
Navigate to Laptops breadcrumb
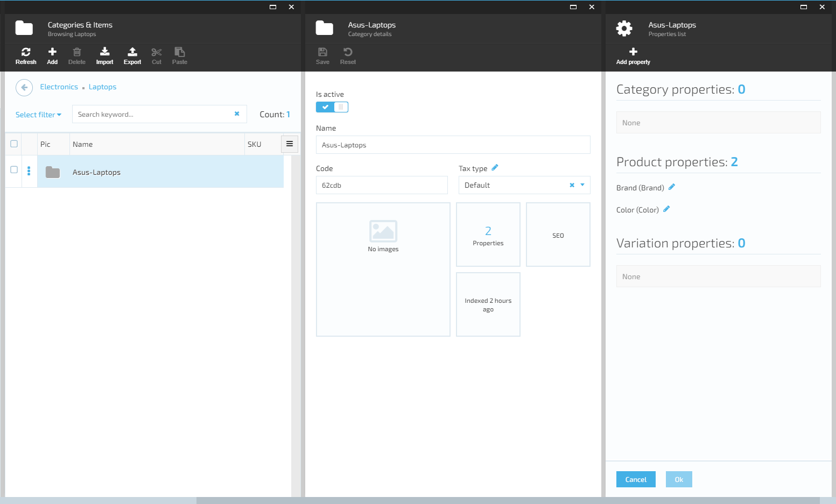(102, 87)
